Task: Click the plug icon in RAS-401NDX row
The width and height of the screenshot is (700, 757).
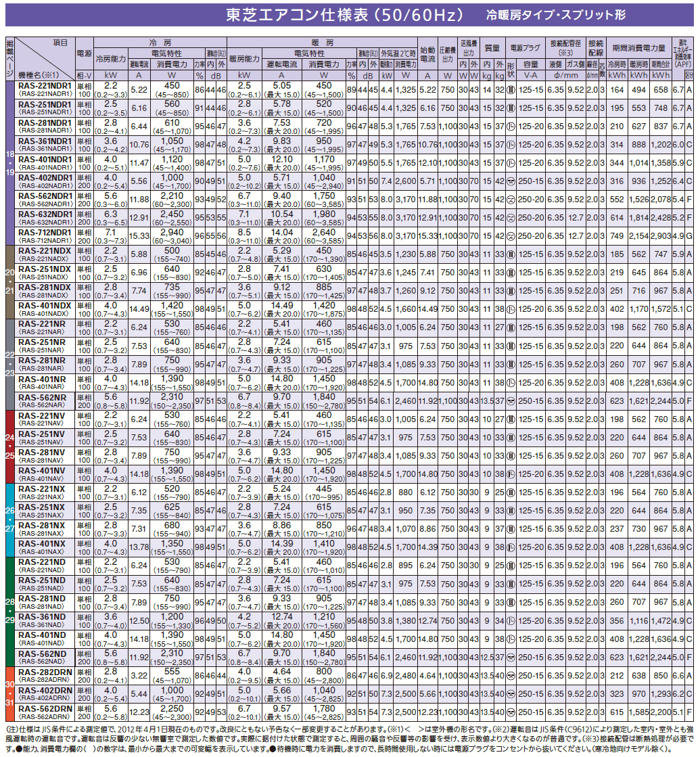Action: pyautogui.click(x=511, y=309)
